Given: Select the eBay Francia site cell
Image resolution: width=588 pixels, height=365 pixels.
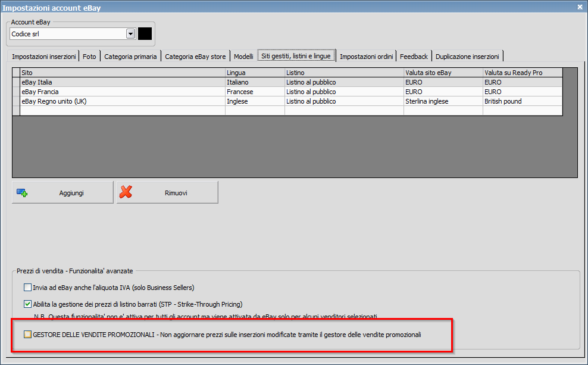Looking at the screenshot, I should point(122,92).
